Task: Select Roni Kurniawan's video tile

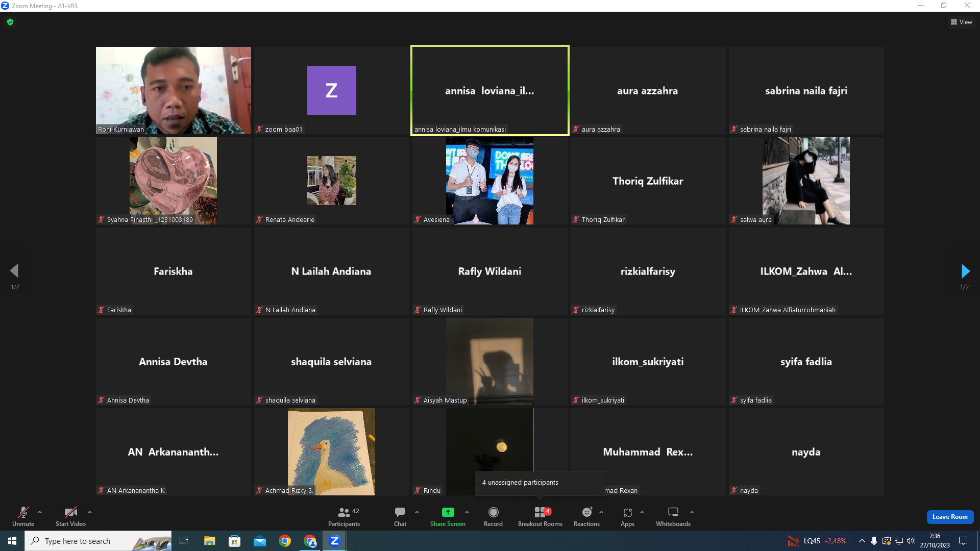Action: click(x=174, y=90)
